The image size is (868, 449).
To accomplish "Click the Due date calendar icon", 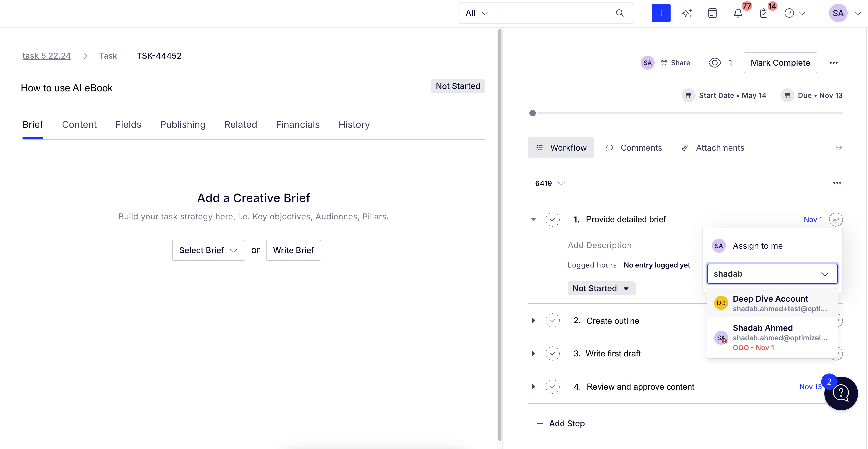I will point(787,96).
